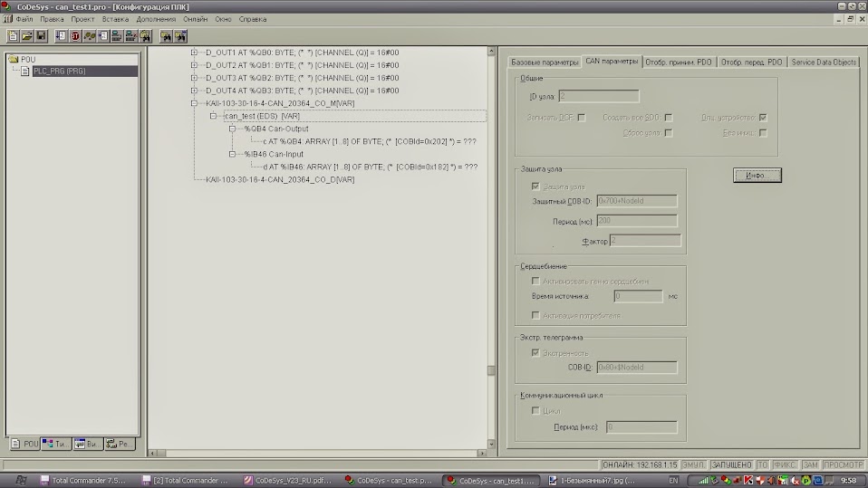The image size is (868, 488).
Task: Click the ID узла input field
Action: 598,96
